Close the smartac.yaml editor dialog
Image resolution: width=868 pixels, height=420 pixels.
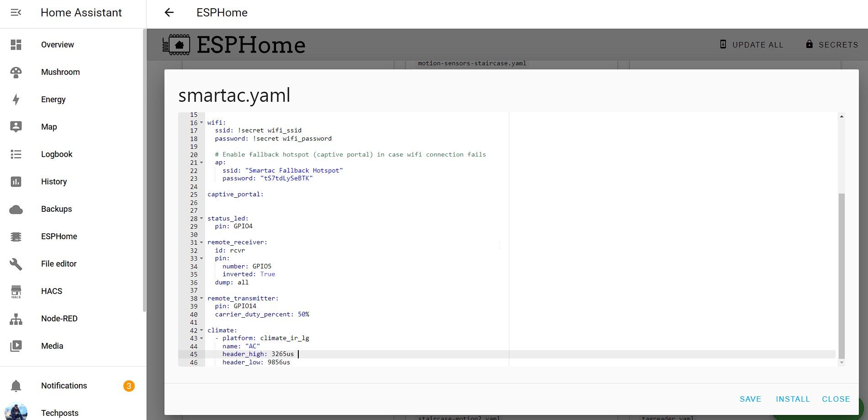(x=836, y=399)
